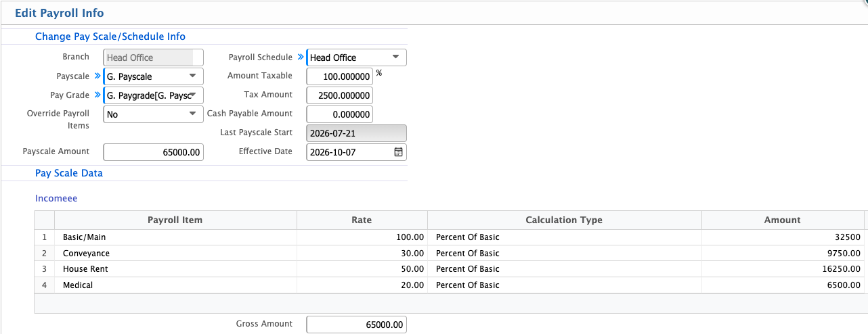The height and width of the screenshot is (334, 868).
Task: Click Calculation Type cell for Conveyance
Action: 564,254
